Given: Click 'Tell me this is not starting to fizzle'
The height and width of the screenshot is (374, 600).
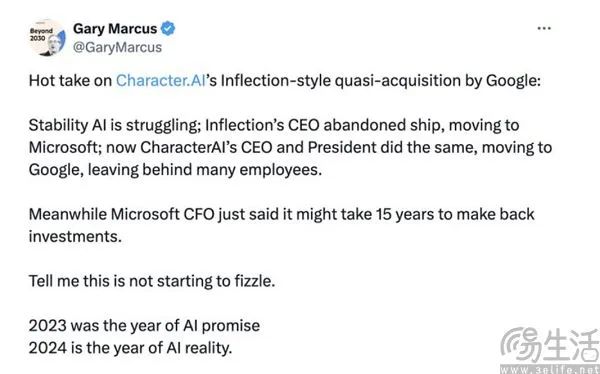Looking at the screenshot, I should [x=152, y=281].
